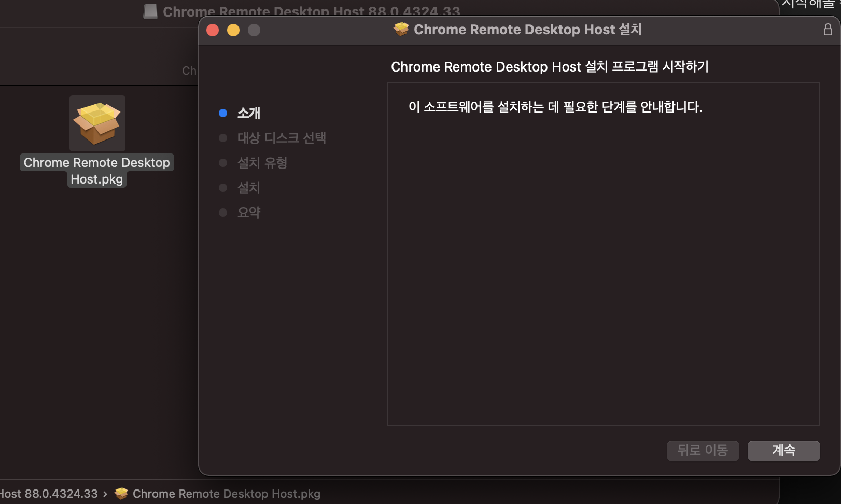This screenshot has height=504, width=841.
Task: Click 'Host 88.0.4324.33' in Finder path bar
Action: point(49,494)
